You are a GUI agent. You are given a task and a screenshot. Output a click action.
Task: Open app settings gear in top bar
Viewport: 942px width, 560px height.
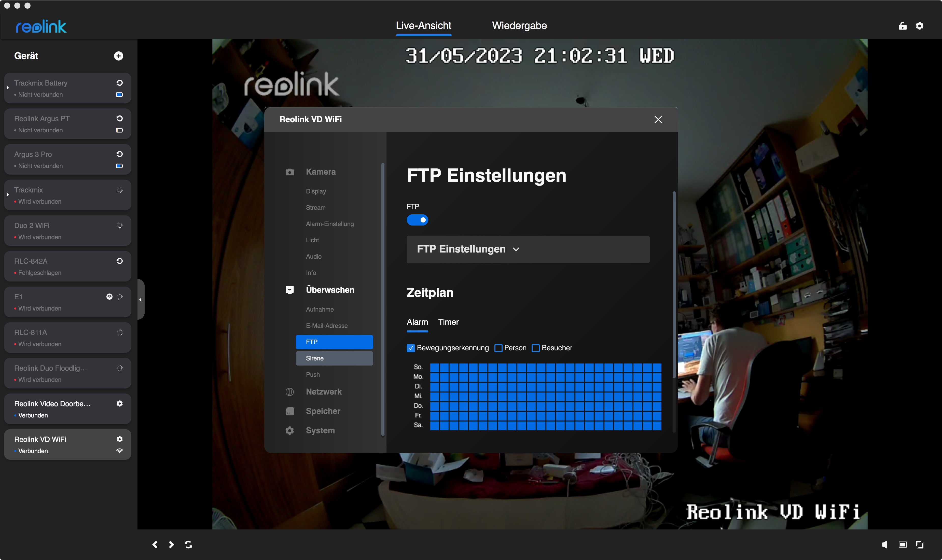point(919,26)
